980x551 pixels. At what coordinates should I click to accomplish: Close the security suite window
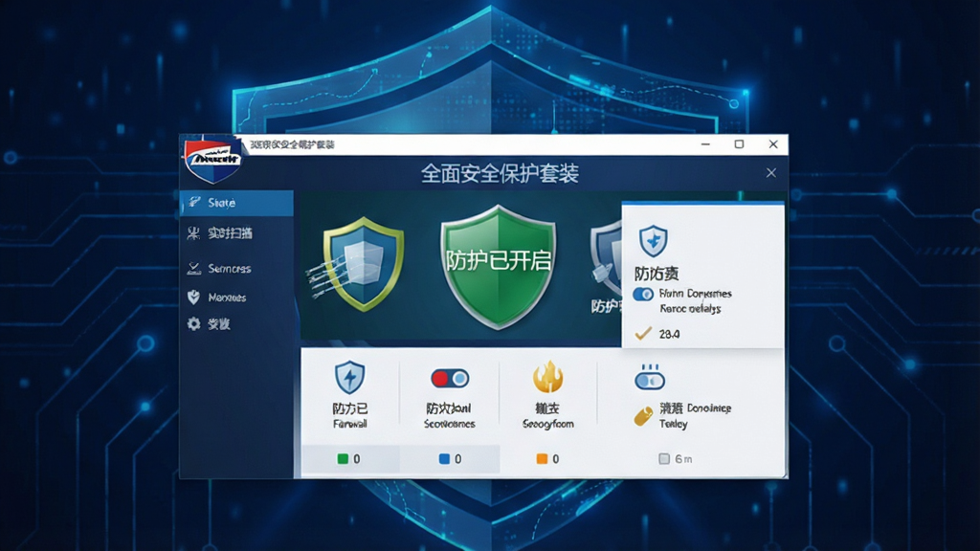773,144
